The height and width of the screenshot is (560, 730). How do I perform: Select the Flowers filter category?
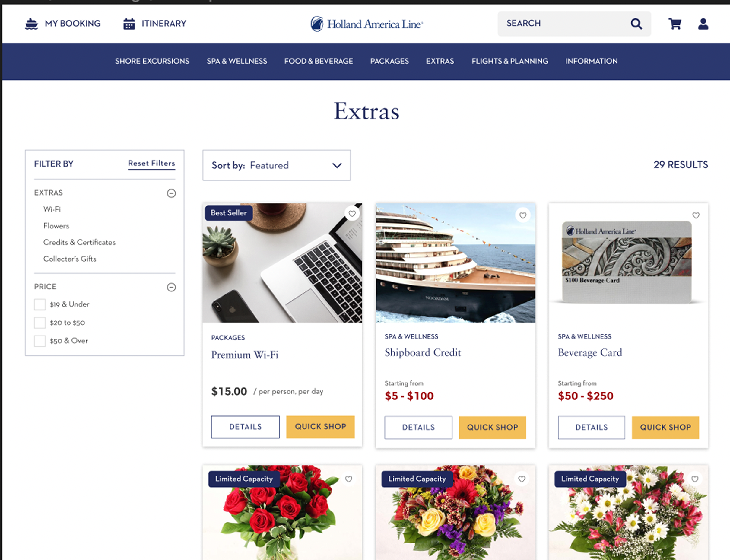(56, 226)
